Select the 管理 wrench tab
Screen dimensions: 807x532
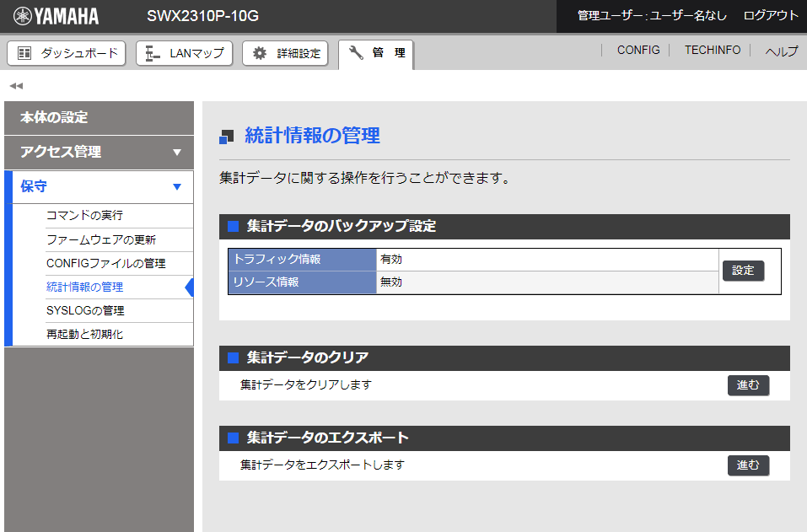(377, 53)
